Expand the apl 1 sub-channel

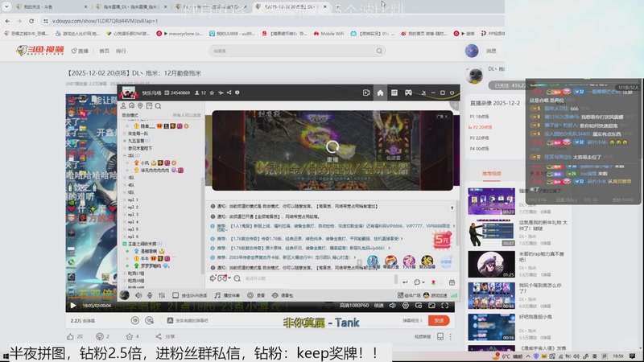pyautogui.click(x=125, y=200)
